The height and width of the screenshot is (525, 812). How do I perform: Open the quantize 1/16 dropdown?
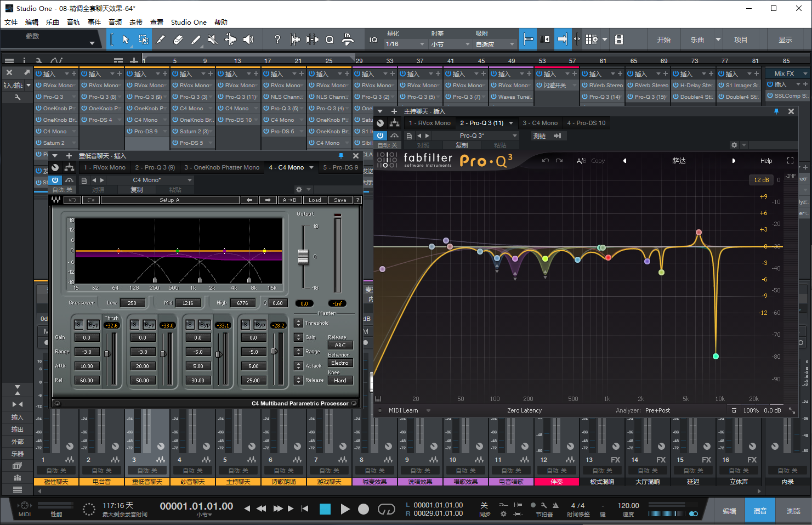(x=405, y=44)
